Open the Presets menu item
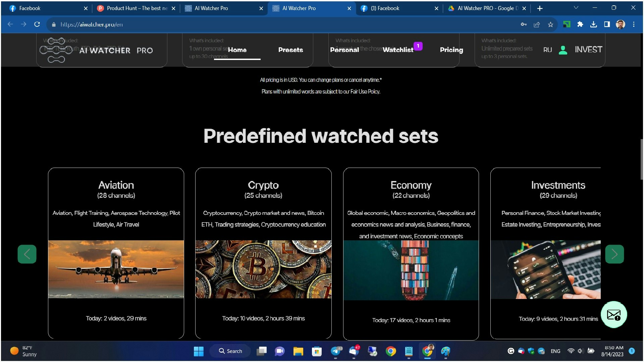The height and width of the screenshot is (362, 644). pyautogui.click(x=290, y=50)
